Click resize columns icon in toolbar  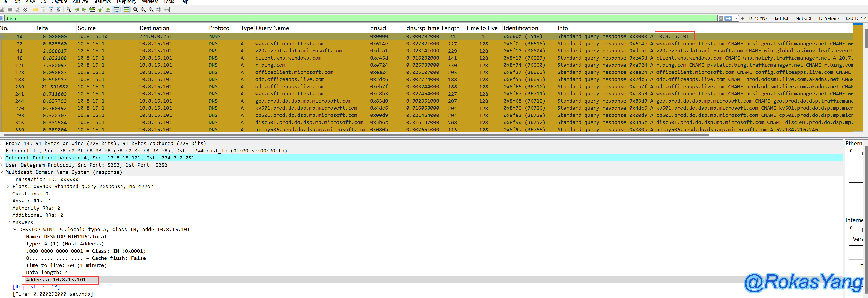159,10
